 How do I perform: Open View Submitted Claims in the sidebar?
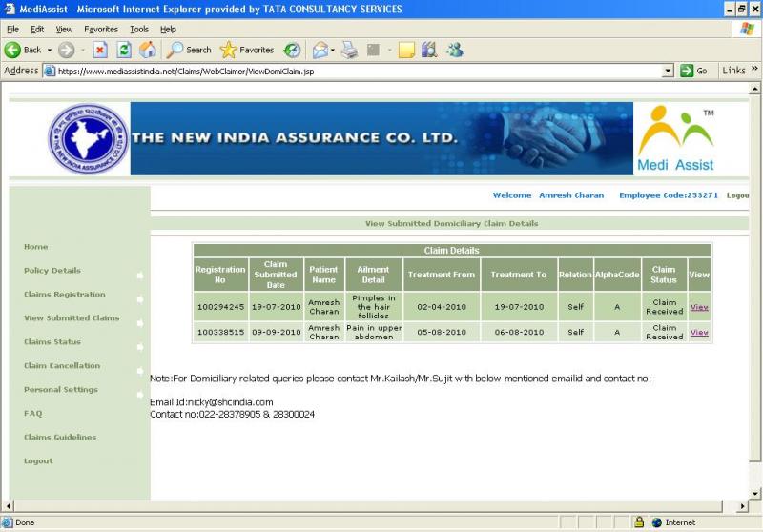[x=72, y=318]
